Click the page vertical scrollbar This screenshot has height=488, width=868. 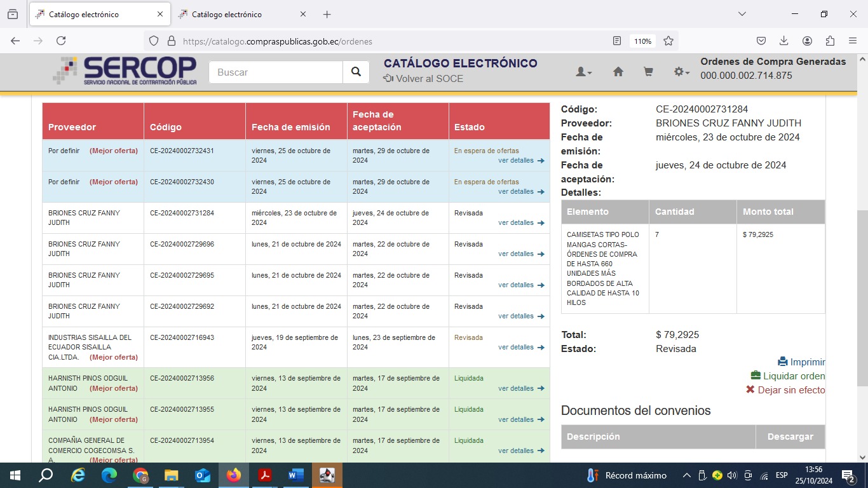pos(862,254)
